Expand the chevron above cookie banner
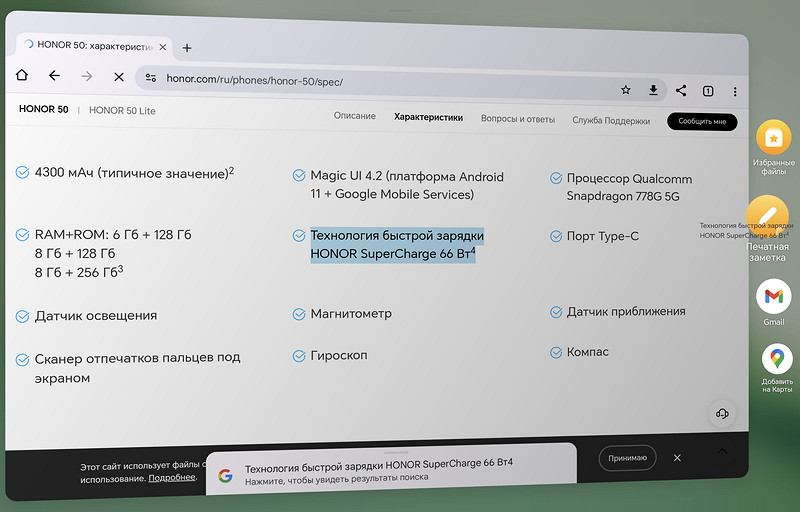This screenshot has height=512, width=800. tap(722, 451)
